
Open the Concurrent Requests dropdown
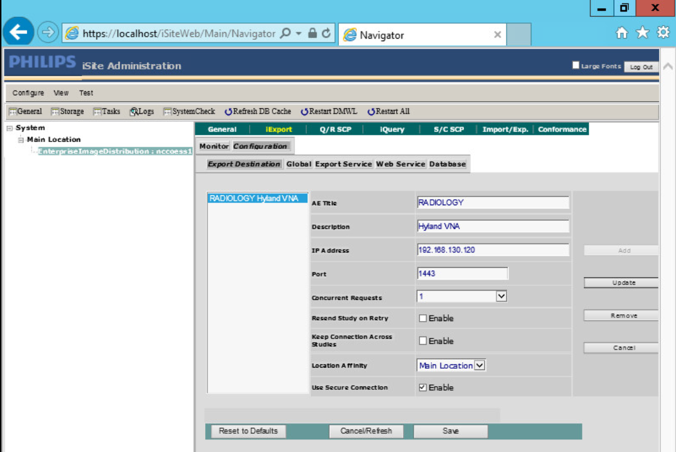[x=501, y=296]
